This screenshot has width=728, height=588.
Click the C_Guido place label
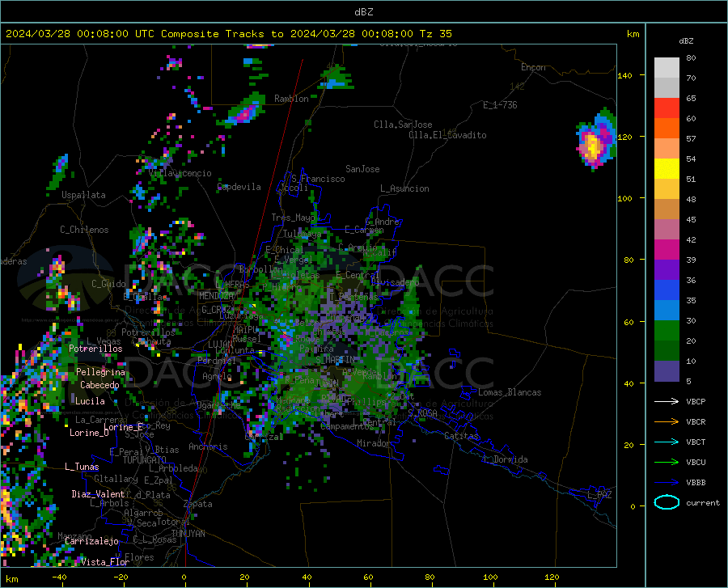[108, 284]
